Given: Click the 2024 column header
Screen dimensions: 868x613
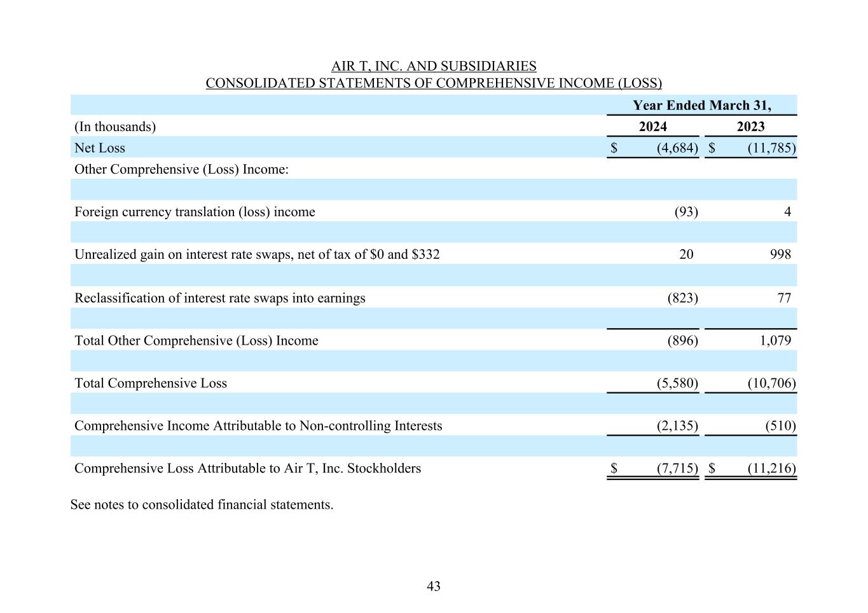Looking at the screenshot, I should [x=652, y=127].
